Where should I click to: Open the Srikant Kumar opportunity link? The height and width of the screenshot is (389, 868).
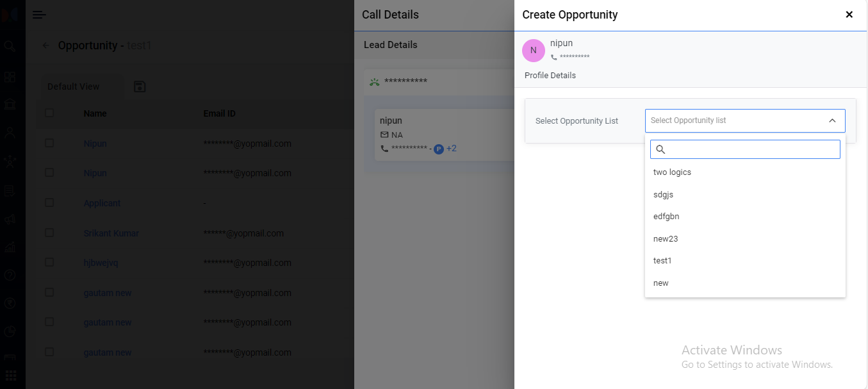111,233
